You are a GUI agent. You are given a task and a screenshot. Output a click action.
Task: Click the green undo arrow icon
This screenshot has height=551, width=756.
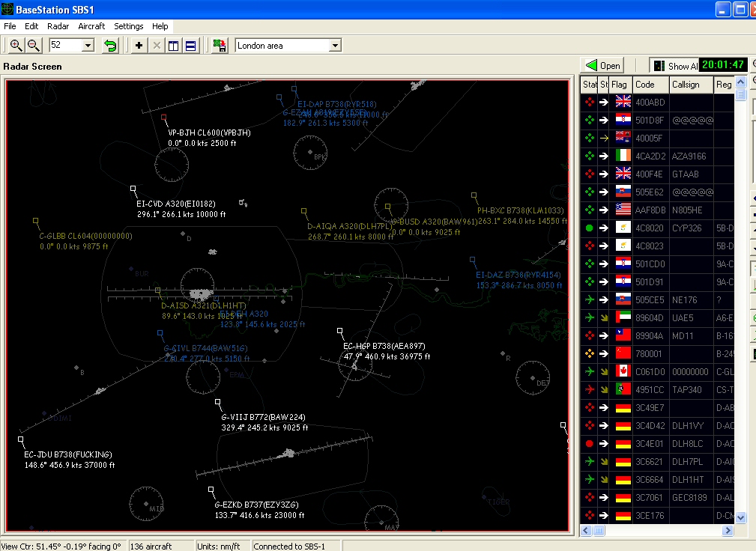coord(110,46)
